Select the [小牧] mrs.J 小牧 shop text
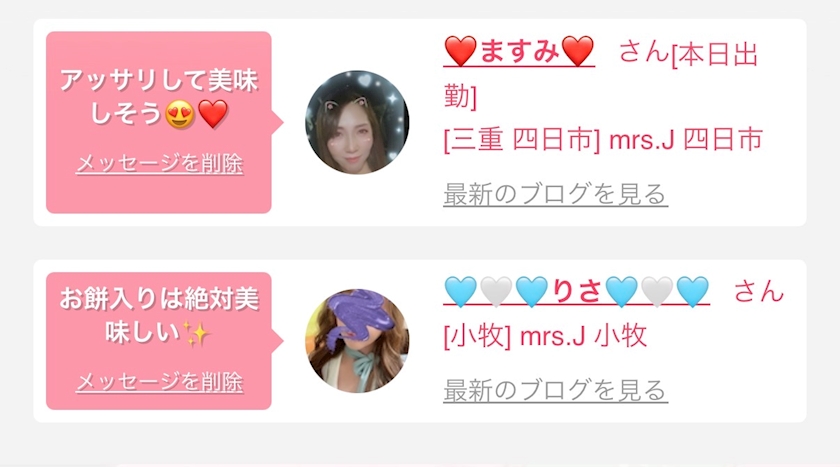Viewport: 840px width, 467px height. (x=545, y=336)
